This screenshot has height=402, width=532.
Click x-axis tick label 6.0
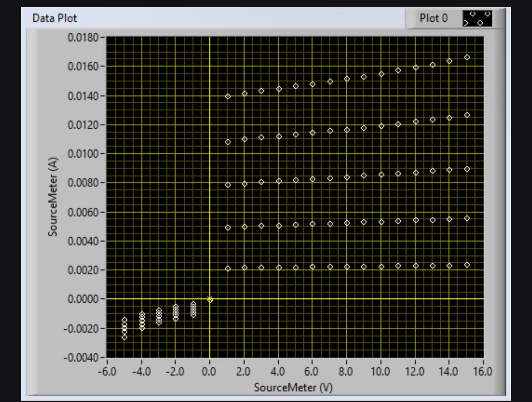point(312,371)
